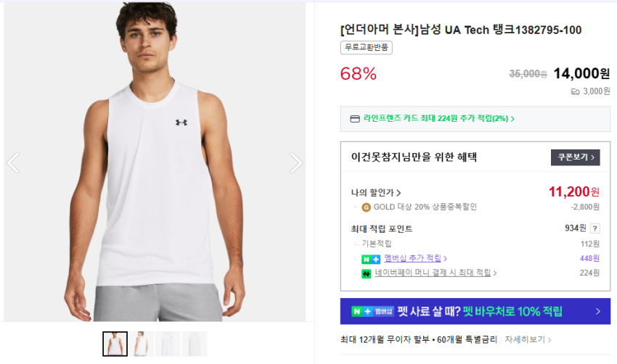Show the previous product image
Viewport: 617px width, 364px height.
coord(13,162)
